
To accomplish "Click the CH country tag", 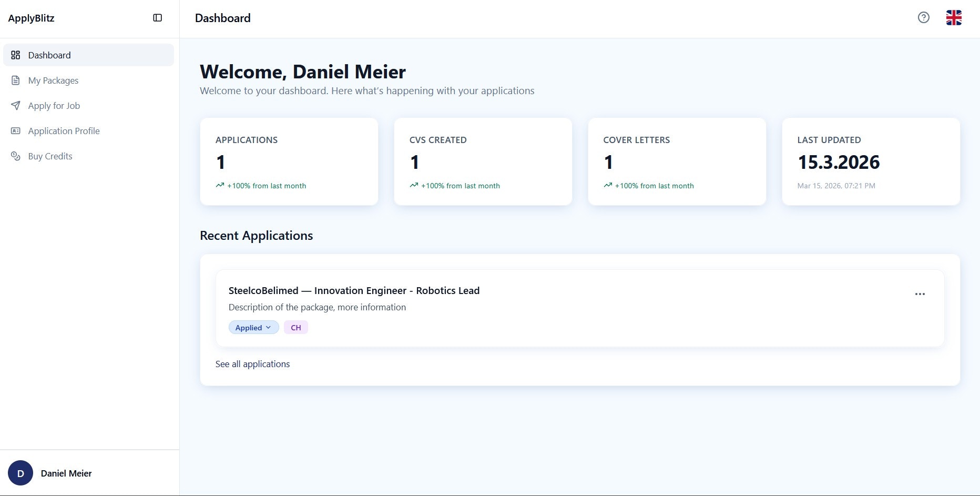I will (296, 327).
